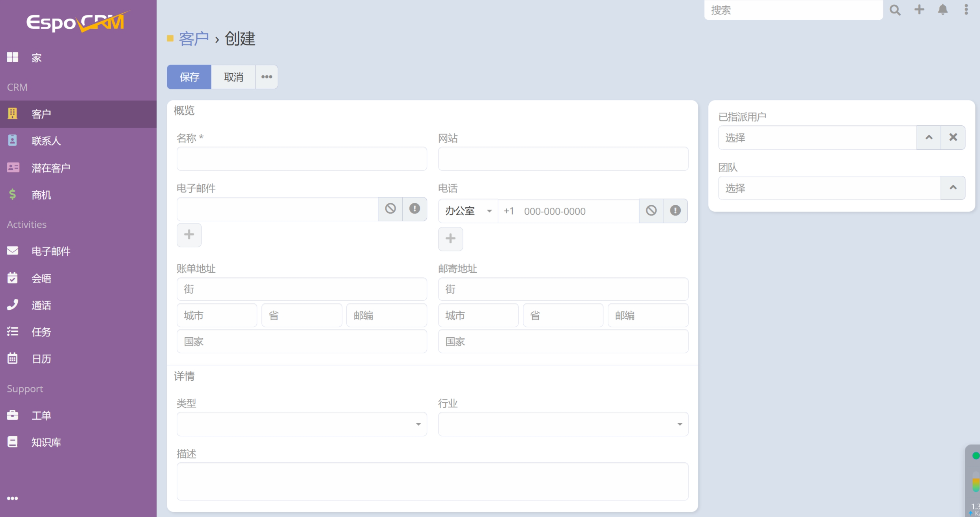
Task: Add another phone number field
Action: pyautogui.click(x=450, y=239)
